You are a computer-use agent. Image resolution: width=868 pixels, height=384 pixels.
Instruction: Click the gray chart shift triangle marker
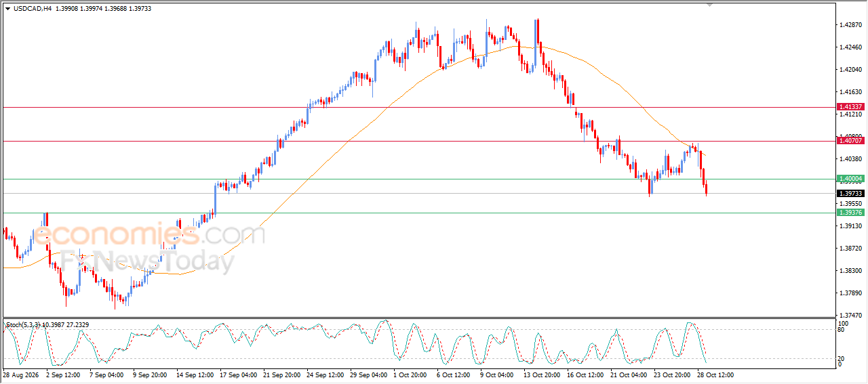[710, 5]
